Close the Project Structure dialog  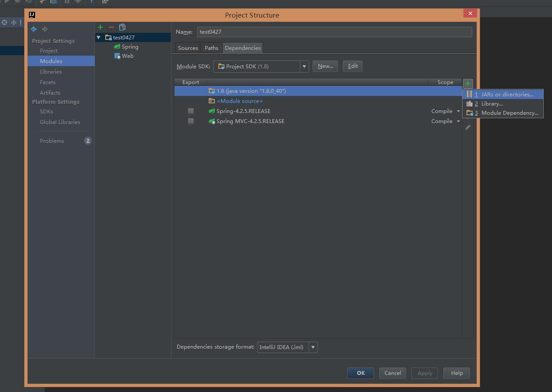[470, 14]
